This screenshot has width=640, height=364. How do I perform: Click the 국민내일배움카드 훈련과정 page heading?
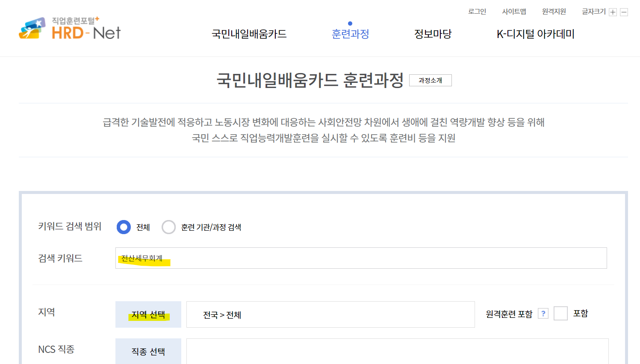[x=310, y=80]
